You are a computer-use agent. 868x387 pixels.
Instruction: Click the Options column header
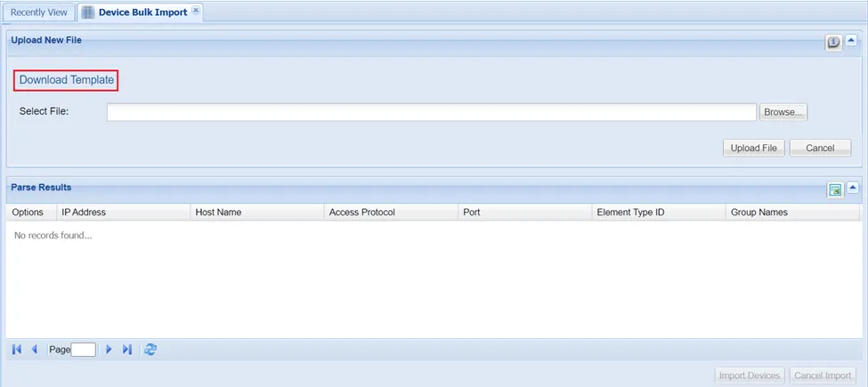[x=31, y=213]
